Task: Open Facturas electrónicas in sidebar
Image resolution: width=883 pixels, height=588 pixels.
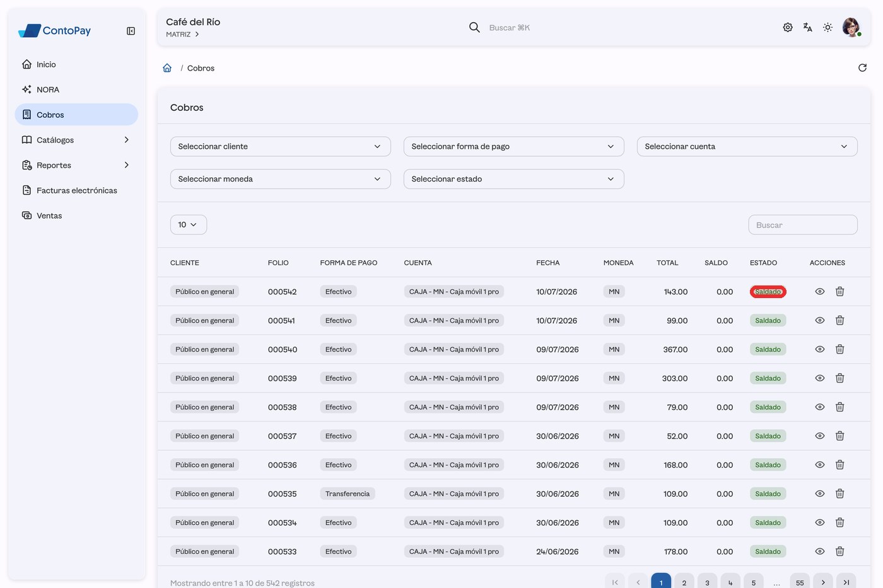Action: [x=76, y=190]
